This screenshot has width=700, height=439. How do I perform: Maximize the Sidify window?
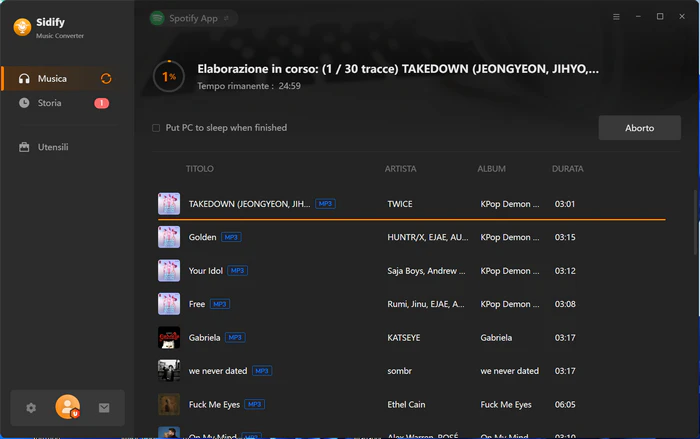coord(660,17)
